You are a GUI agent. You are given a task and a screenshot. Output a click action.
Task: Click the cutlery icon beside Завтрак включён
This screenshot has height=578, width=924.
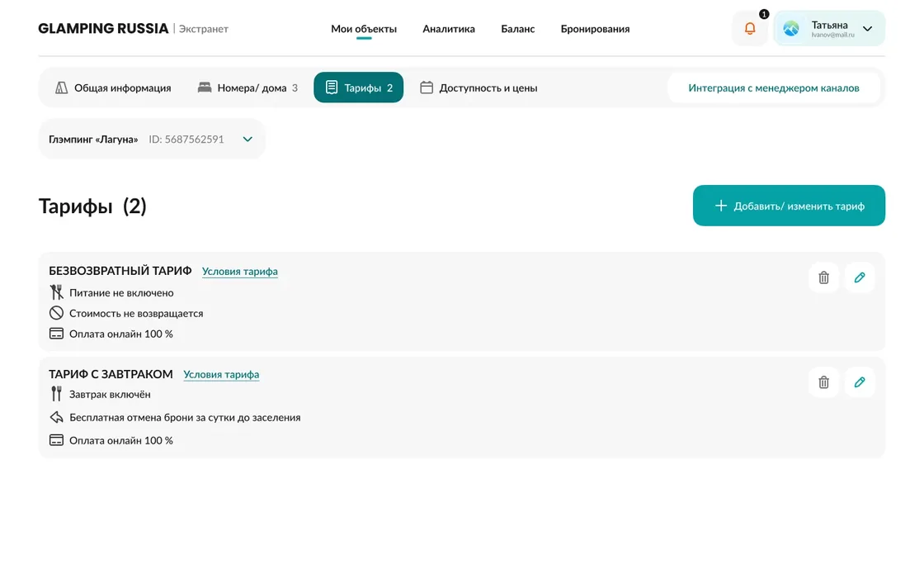click(x=57, y=393)
